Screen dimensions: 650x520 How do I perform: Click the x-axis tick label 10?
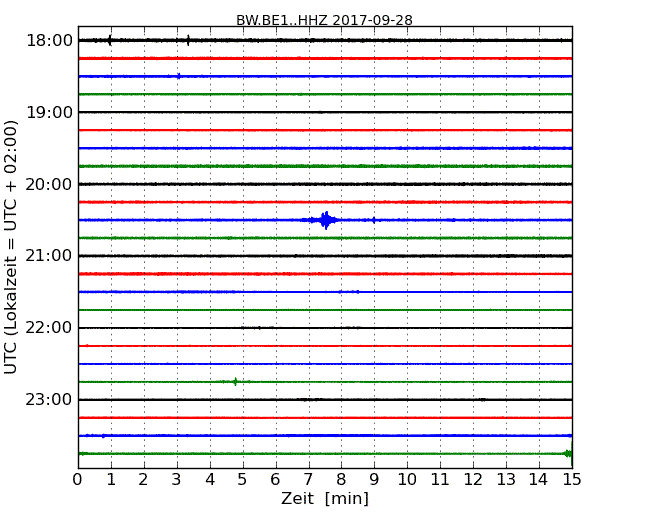[x=407, y=480]
